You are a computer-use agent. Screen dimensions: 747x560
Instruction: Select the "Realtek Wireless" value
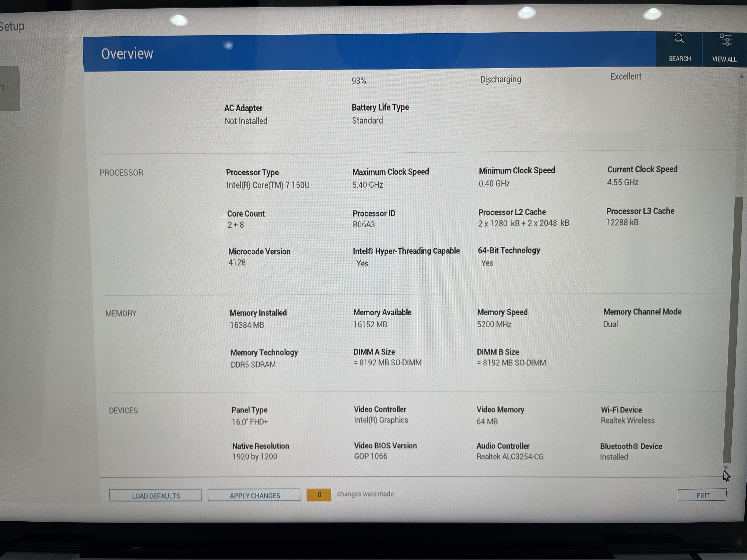point(628,421)
